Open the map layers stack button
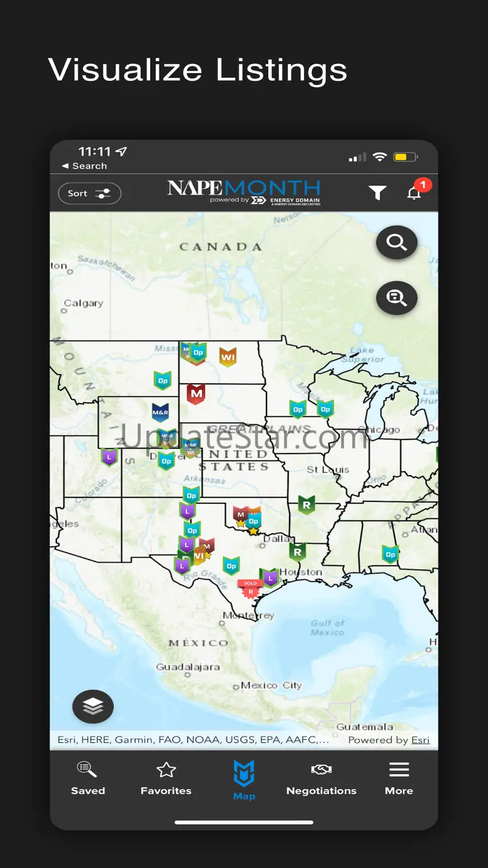The height and width of the screenshot is (868, 488). (93, 707)
